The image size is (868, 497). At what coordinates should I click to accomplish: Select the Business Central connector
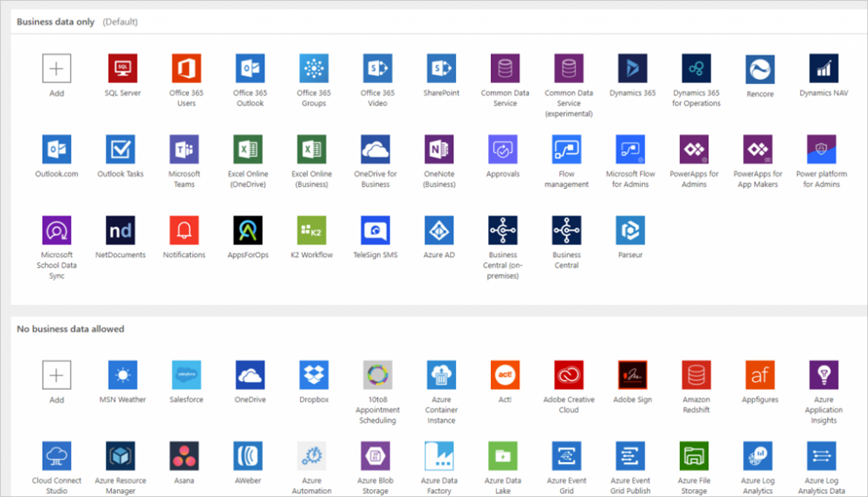tap(566, 230)
